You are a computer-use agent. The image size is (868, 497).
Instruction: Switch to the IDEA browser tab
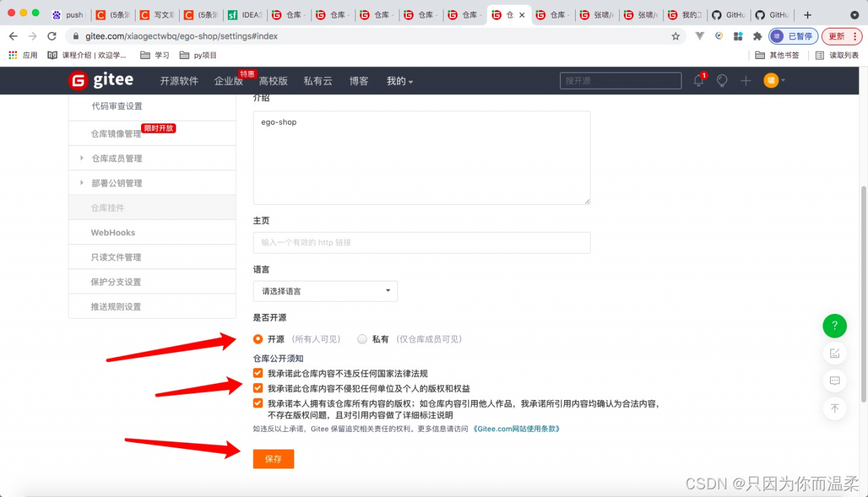coord(244,15)
